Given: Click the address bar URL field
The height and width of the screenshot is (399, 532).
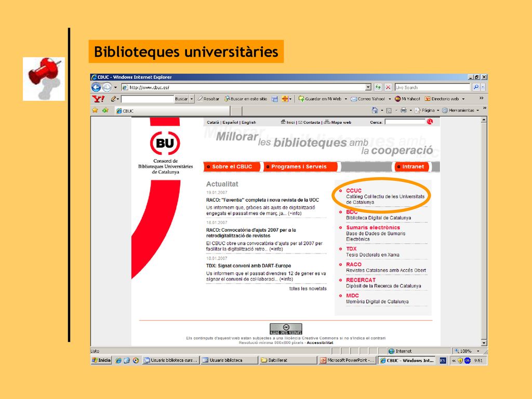Looking at the screenshot, I should tap(244, 87).
